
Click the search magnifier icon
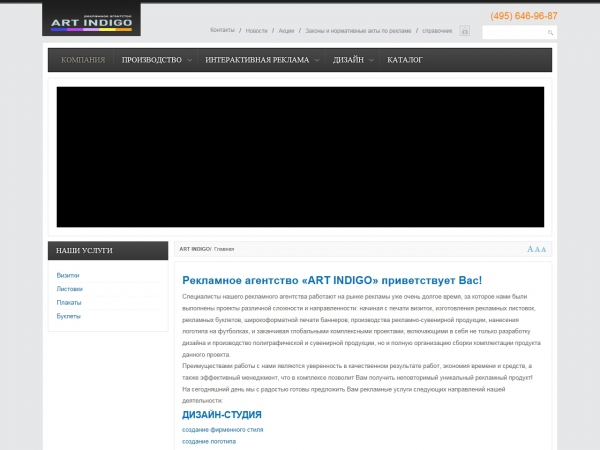[x=550, y=33]
